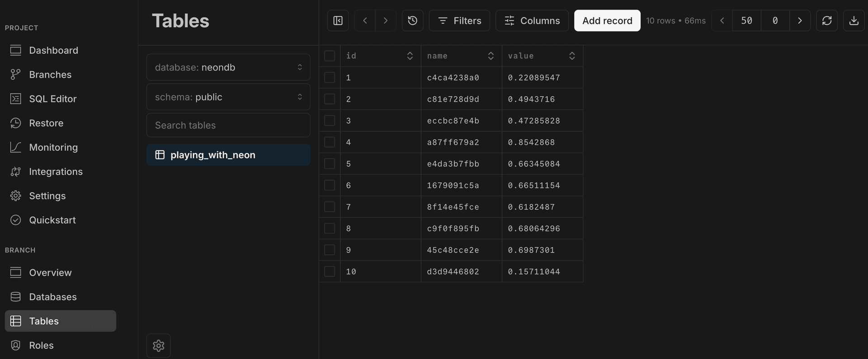Open table settings gear below table list

(158, 345)
